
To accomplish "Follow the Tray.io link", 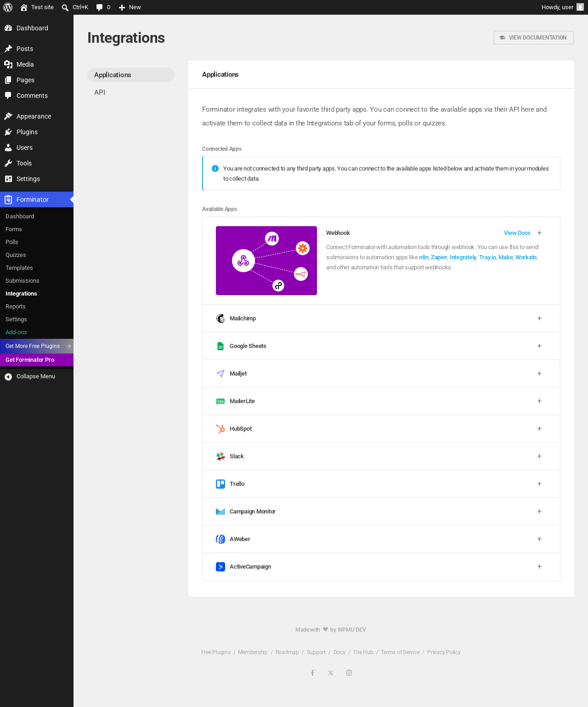I will point(487,257).
